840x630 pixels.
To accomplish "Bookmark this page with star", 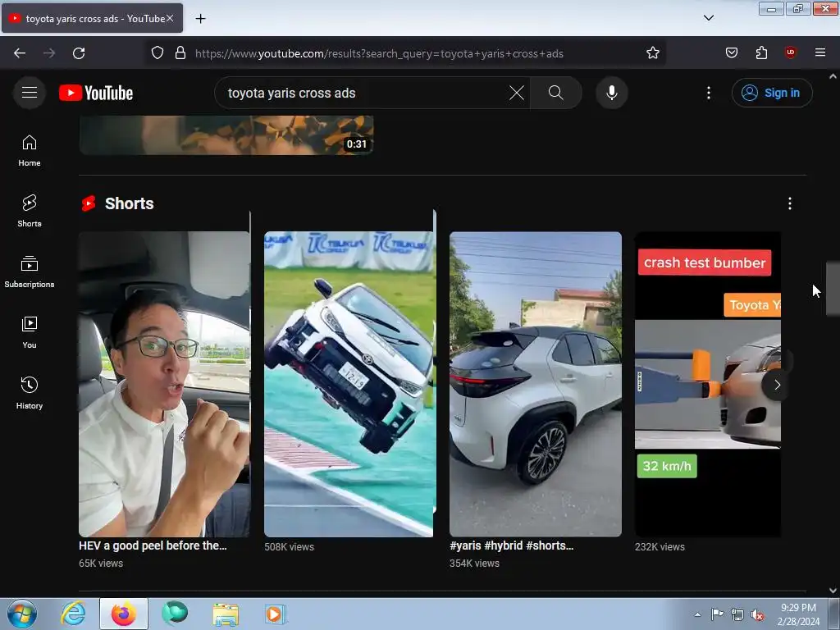I will (652, 53).
